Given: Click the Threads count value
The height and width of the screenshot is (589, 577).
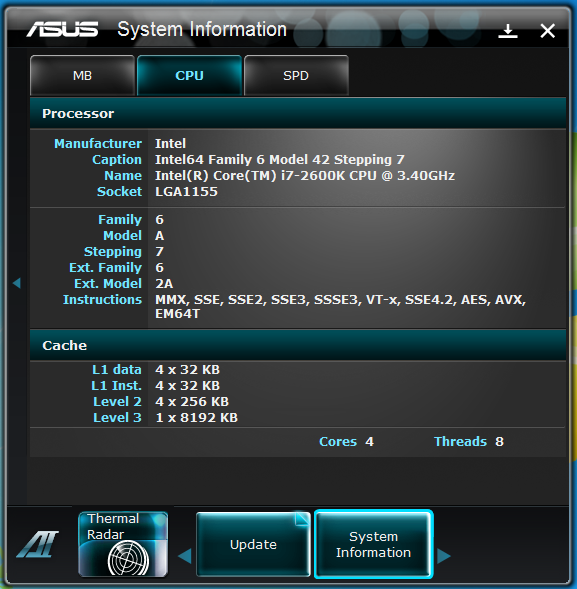Looking at the screenshot, I should (x=499, y=442).
